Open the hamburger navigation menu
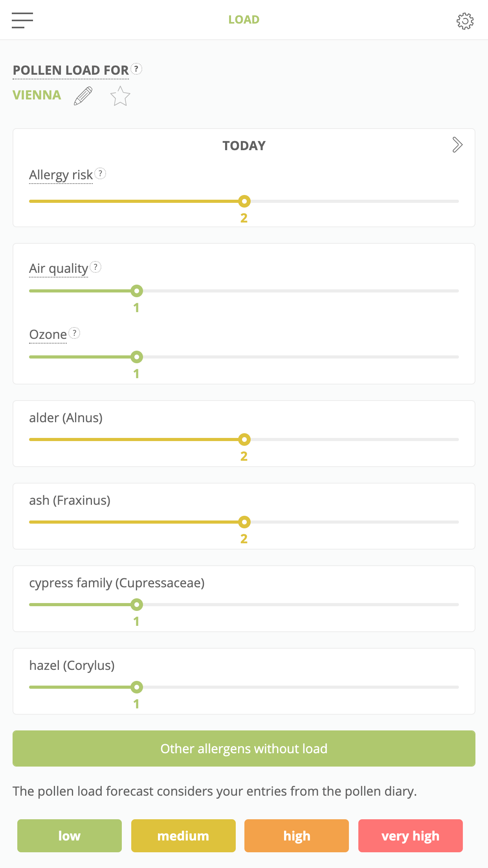The image size is (488, 868). tap(22, 20)
